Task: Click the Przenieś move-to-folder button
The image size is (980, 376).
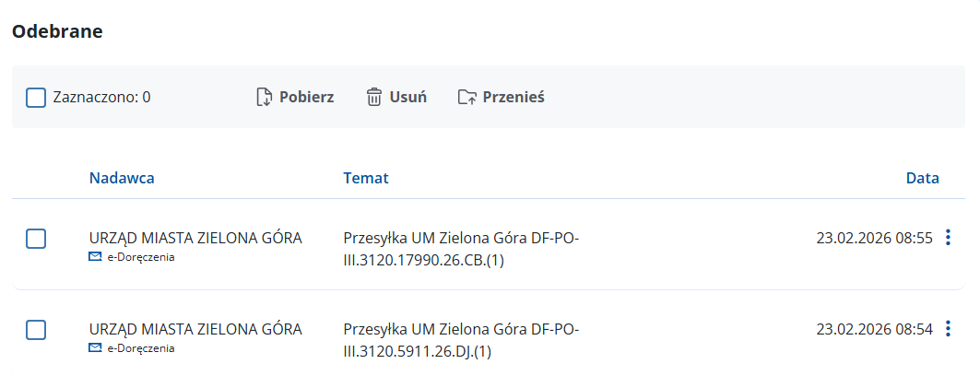Action: pyautogui.click(x=502, y=97)
